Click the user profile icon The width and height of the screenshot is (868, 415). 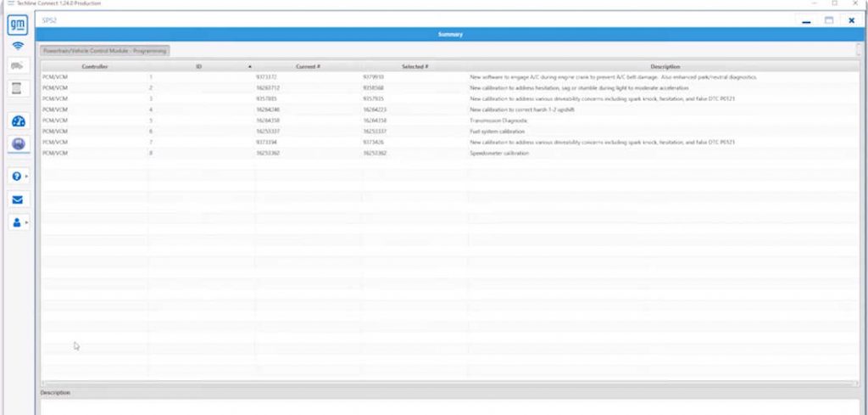(x=16, y=222)
